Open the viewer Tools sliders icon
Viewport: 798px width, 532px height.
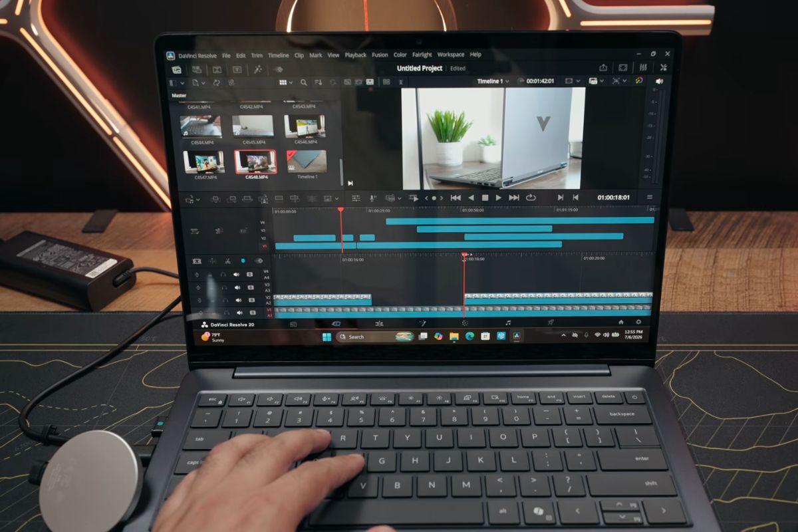356,198
